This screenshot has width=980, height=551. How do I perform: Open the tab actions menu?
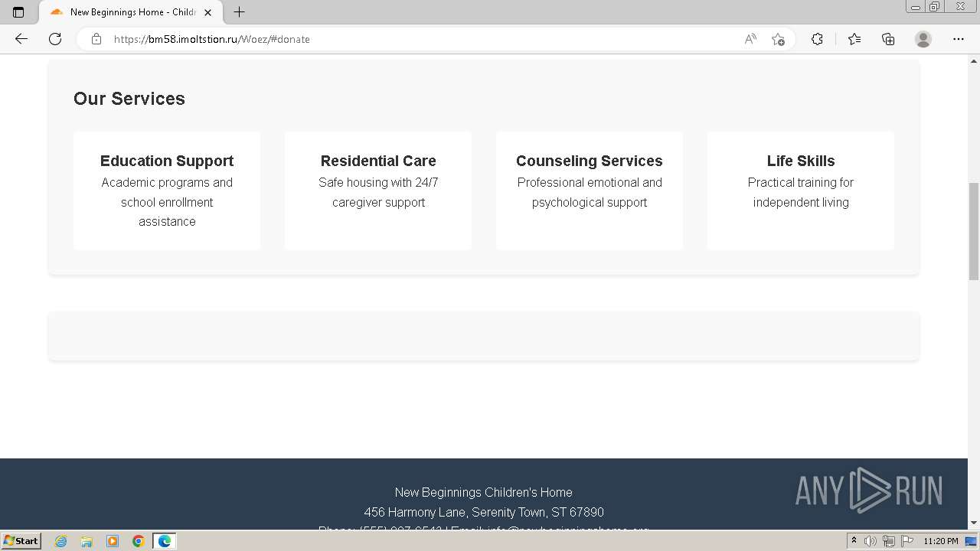point(18,12)
